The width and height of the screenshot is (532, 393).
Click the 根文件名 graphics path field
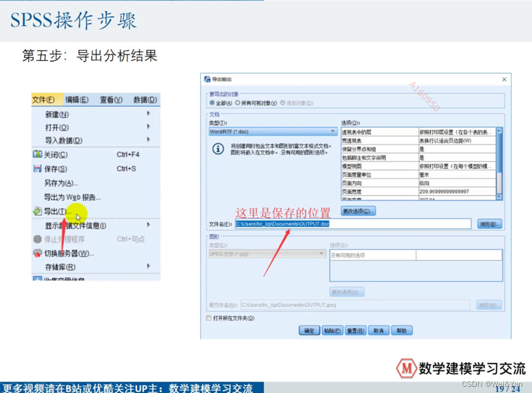355,305
